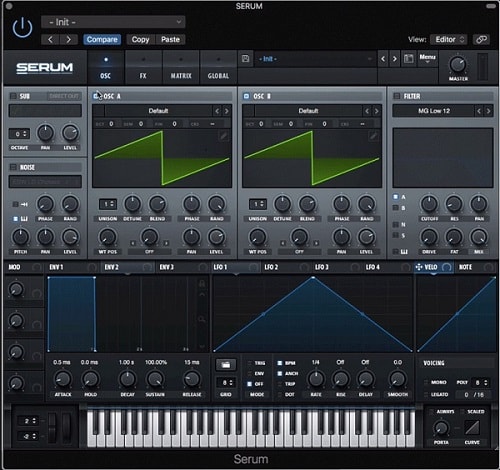Toggle the plugin power button

(x=22, y=28)
